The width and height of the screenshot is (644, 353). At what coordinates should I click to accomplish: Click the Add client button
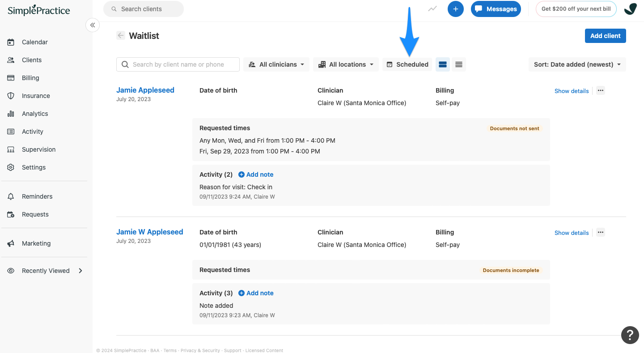click(x=606, y=36)
